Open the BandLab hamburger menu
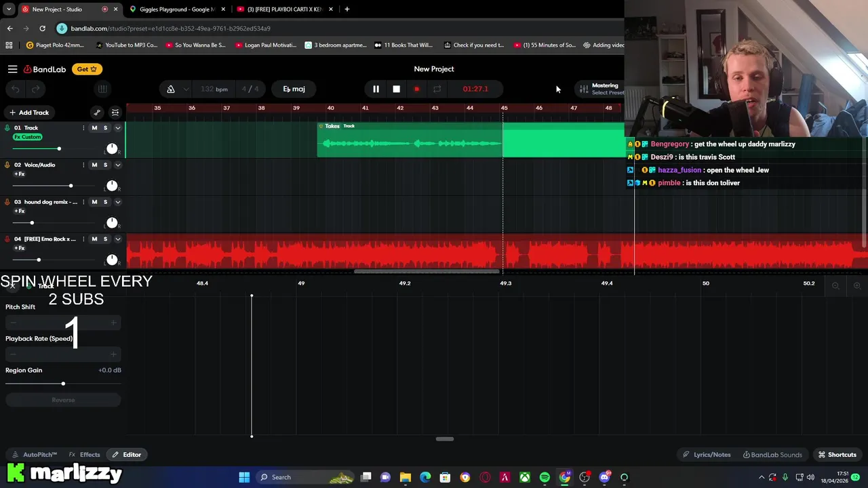868x488 pixels. [x=12, y=69]
